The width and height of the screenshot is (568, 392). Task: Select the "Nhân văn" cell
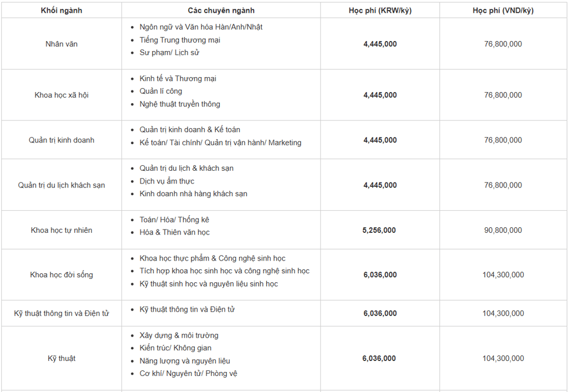pyautogui.click(x=61, y=44)
